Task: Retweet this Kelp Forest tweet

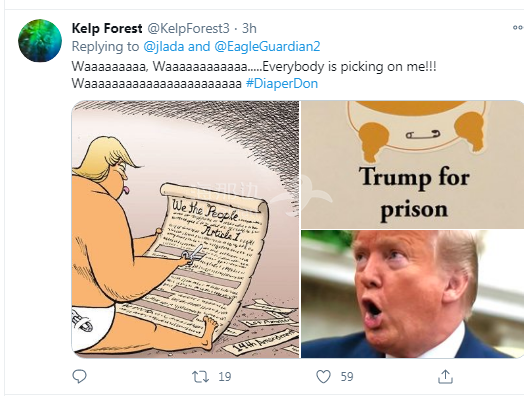Action: 200,377
